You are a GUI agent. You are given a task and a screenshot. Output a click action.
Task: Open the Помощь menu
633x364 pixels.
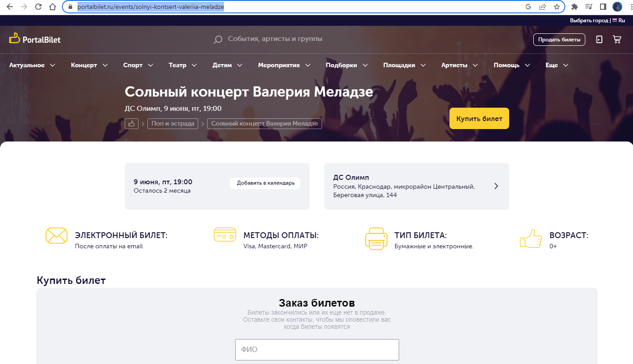point(512,65)
